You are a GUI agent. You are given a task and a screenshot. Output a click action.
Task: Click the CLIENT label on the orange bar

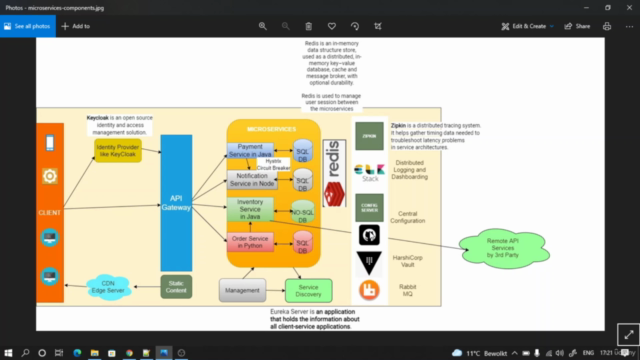tap(49, 213)
